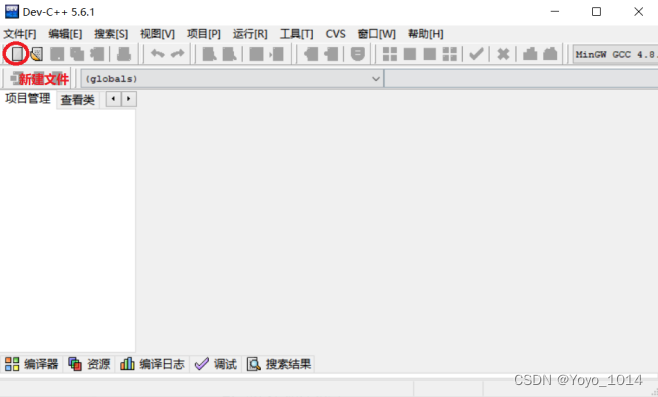
Task: Open the 资源 bottom tab
Action: (x=89, y=364)
